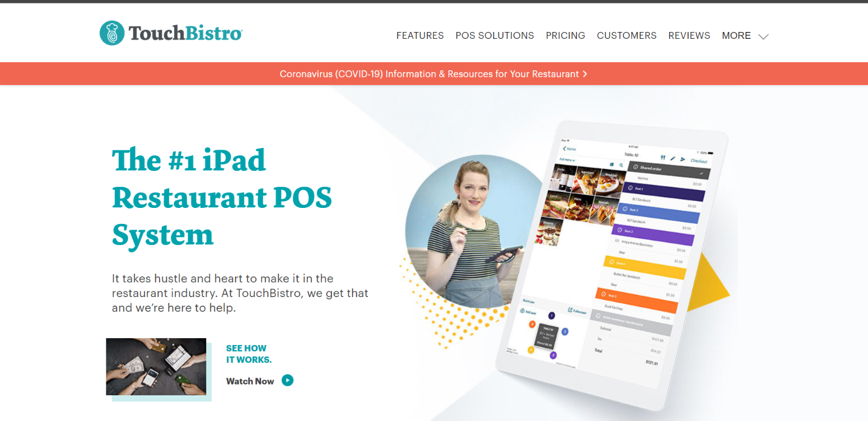The image size is (868, 421).
Task: Open the POS SOLUTIONS menu item
Action: [x=494, y=35]
